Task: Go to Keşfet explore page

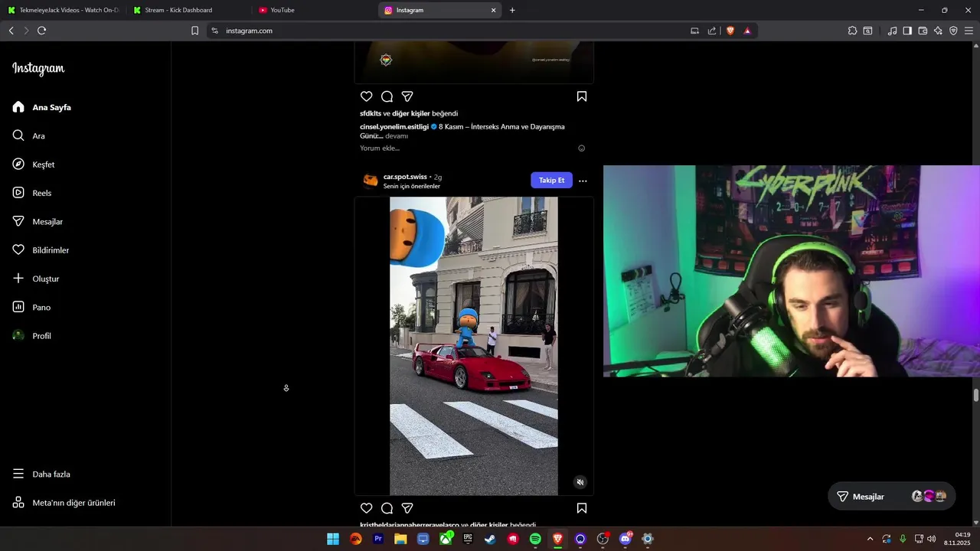Action: point(34,165)
